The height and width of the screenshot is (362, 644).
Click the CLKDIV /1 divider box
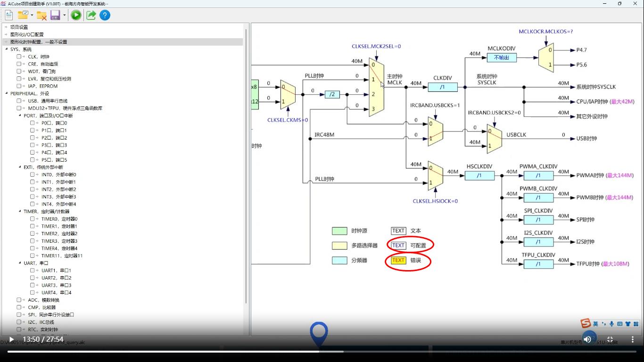point(442,87)
